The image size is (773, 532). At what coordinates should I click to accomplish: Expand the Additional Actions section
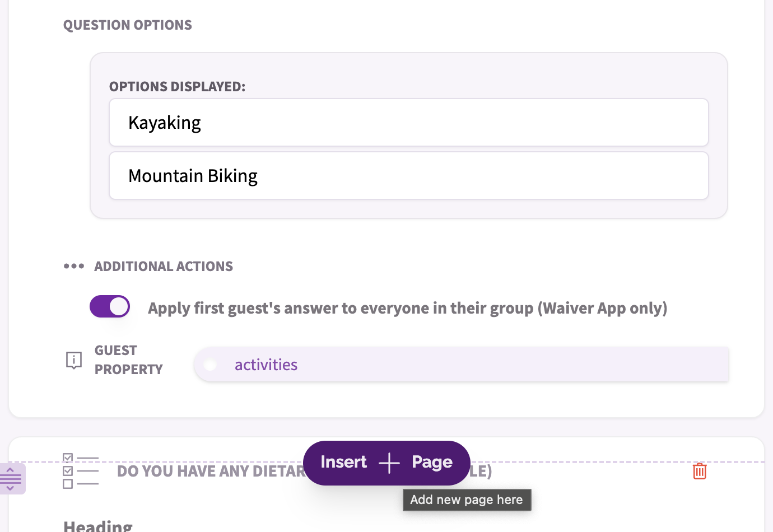tap(163, 266)
